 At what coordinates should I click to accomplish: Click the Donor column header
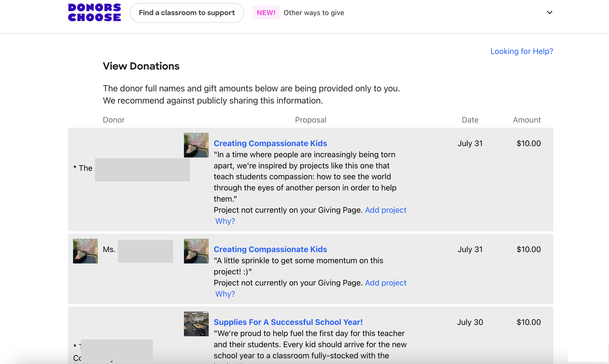[114, 120]
